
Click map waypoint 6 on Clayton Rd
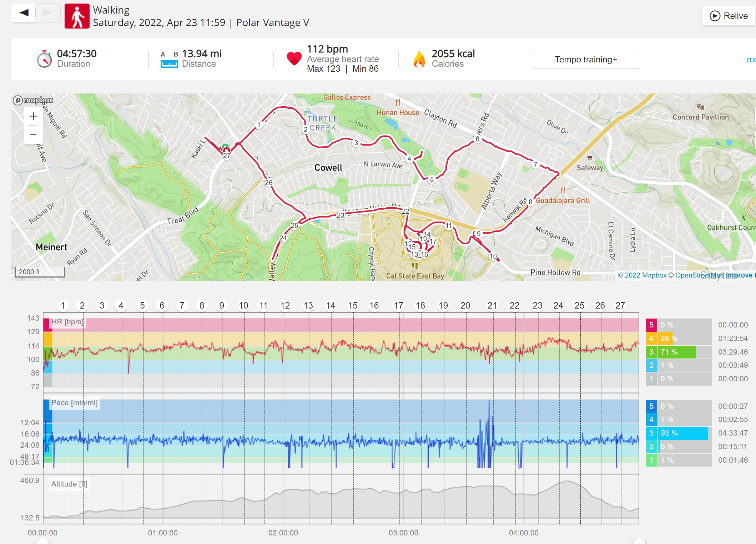pos(477,139)
